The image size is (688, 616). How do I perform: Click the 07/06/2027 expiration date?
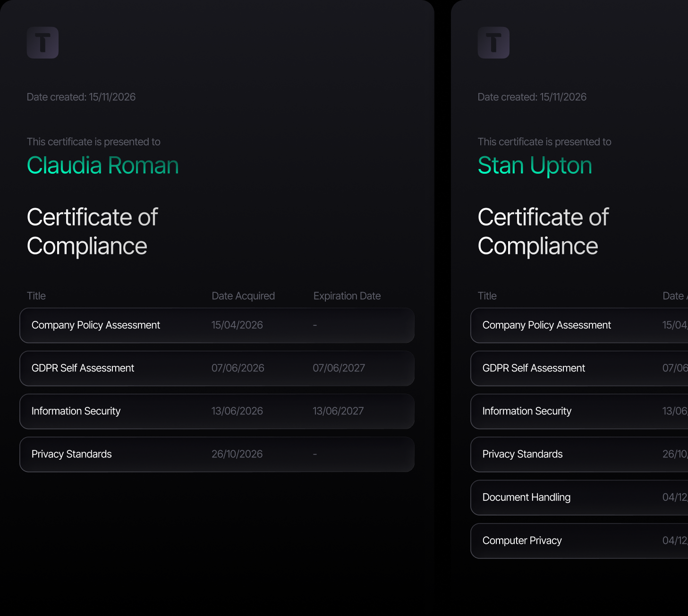[x=339, y=368]
